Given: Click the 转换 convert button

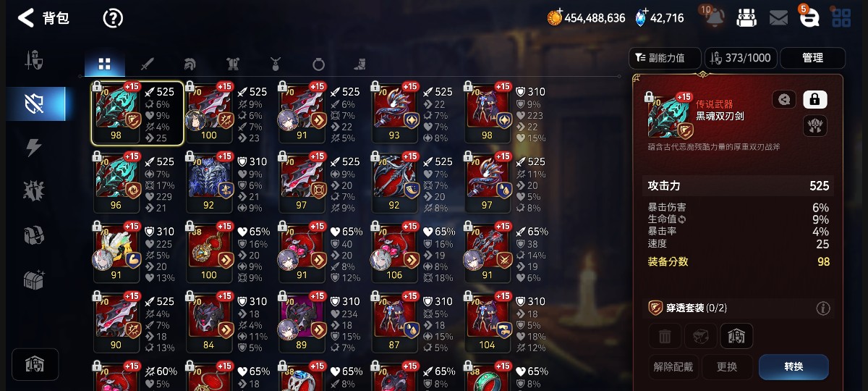Looking at the screenshot, I should click(793, 366).
